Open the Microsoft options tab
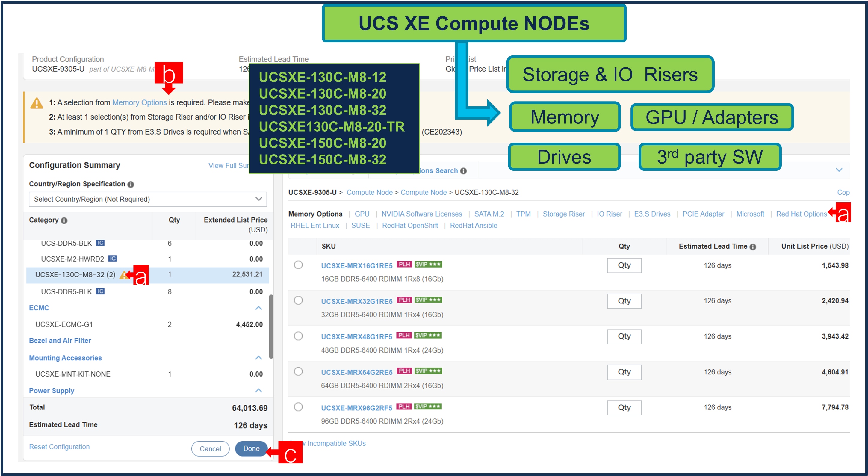 [x=750, y=214]
